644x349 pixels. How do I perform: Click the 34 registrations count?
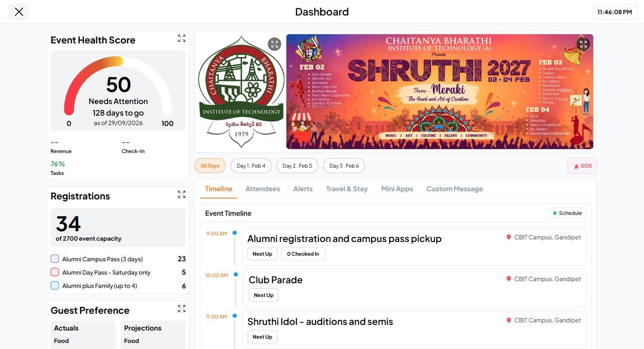tap(68, 224)
